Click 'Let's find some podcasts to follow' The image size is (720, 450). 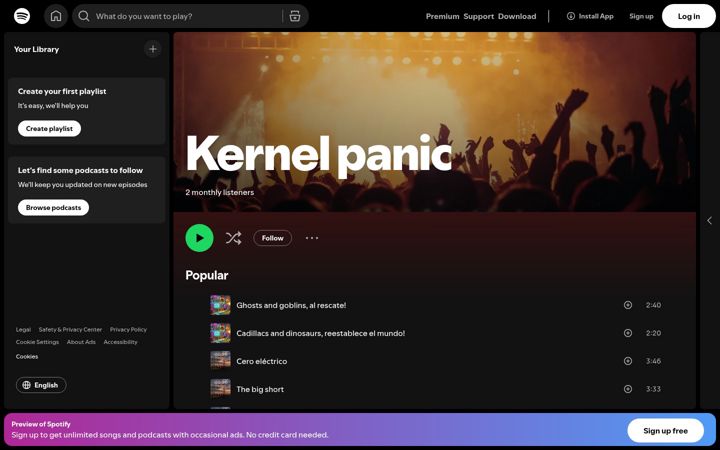pyautogui.click(x=80, y=170)
